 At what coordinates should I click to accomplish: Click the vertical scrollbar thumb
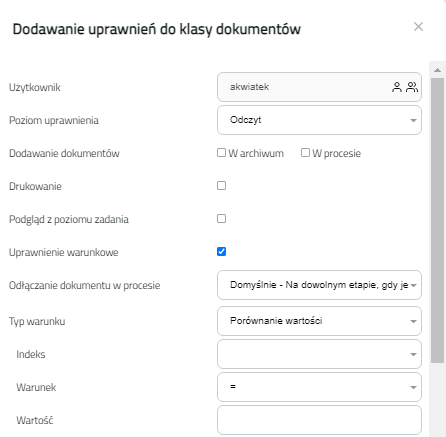click(x=437, y=221)
